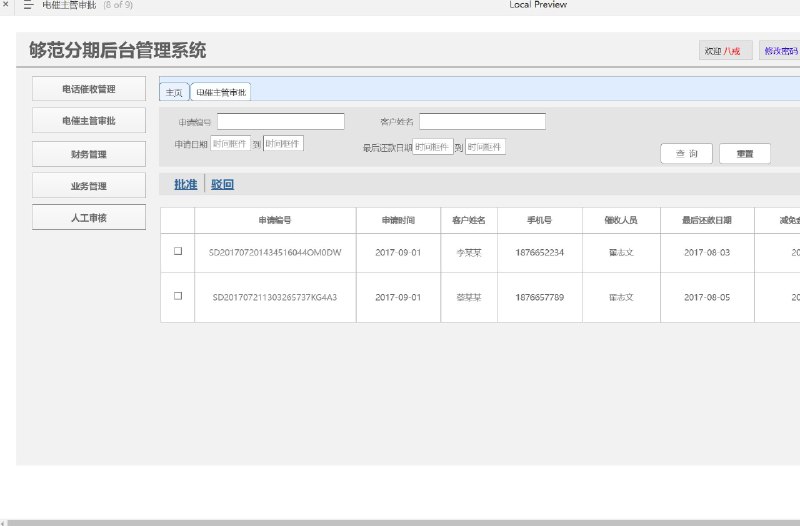Click customer name 蔡某某
Viewport: 800px width, 526px height.
[469, 297]
